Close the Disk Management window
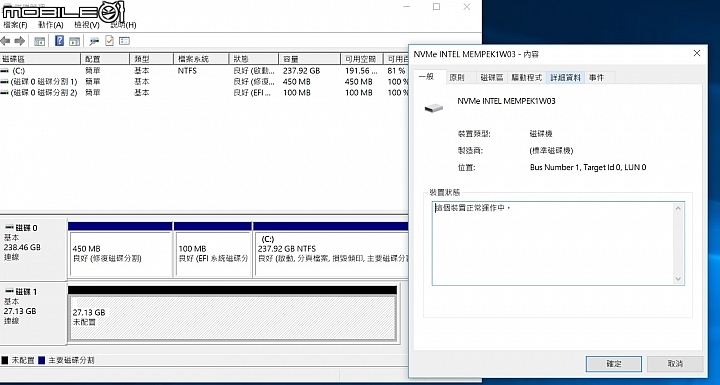 (467, 6)
